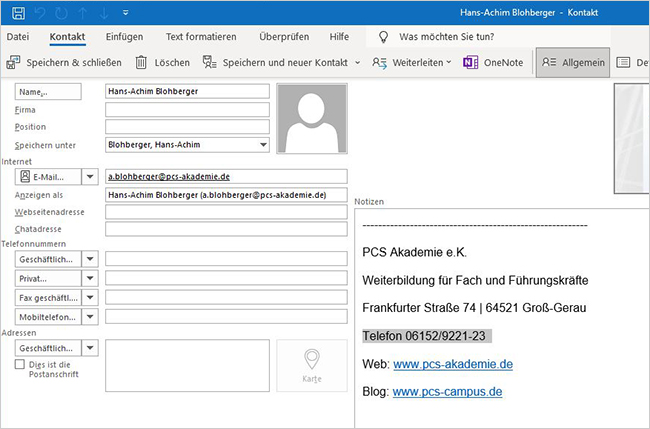Expand the Privat phone type dropdown
The width and height of the screenshot is (650, 429).
click(x=90, y=279)
